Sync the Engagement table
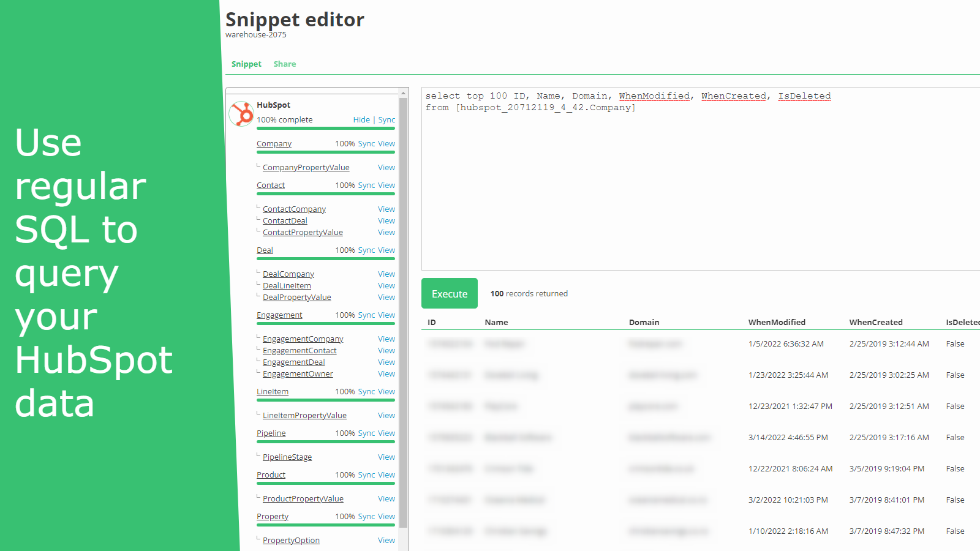The height and width of the screenshot is (551, 980). click(367, 315)
